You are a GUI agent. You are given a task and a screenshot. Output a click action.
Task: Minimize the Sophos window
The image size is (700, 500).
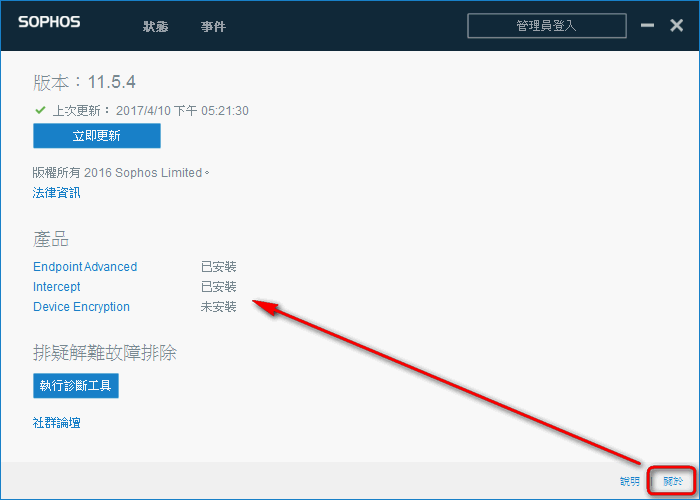coord(647,25)
